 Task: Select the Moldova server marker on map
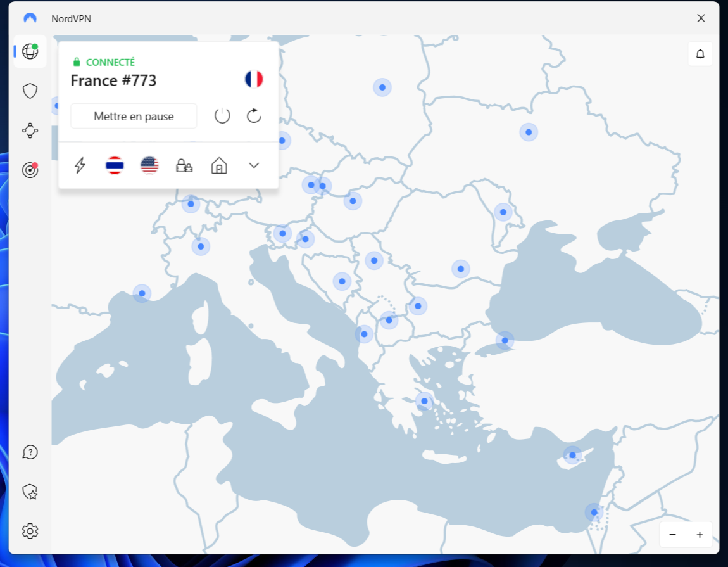(x=503, y=212)
